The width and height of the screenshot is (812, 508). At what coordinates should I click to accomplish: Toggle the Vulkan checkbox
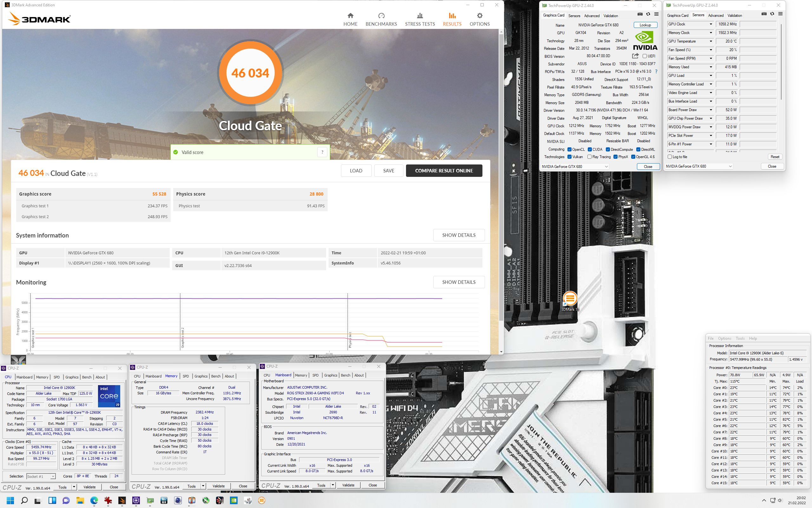pos(569,157)
